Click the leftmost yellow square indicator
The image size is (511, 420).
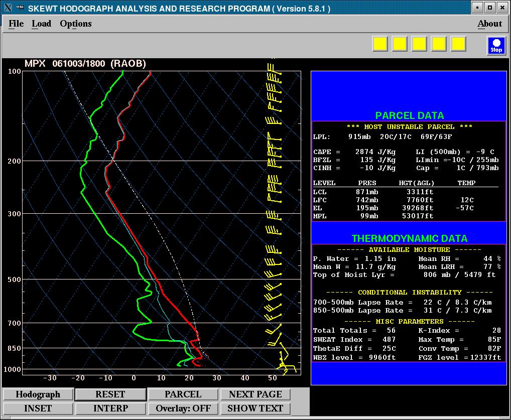(380, 44)
